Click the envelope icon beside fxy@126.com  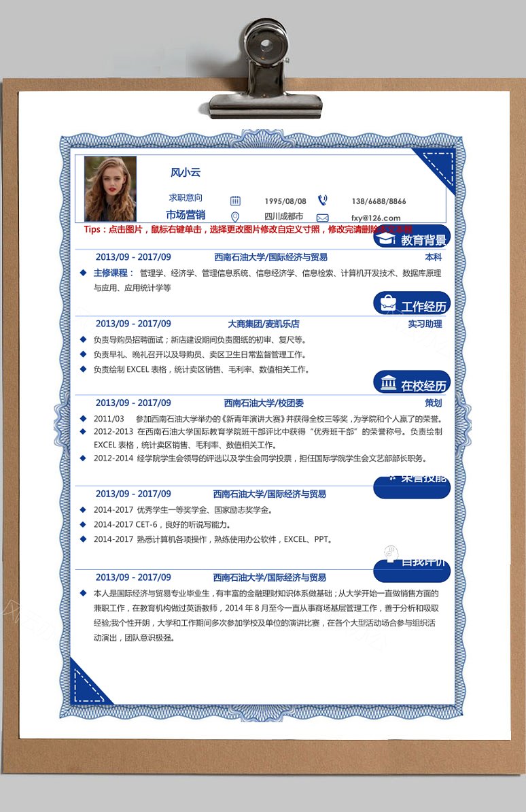coord(323,218)
